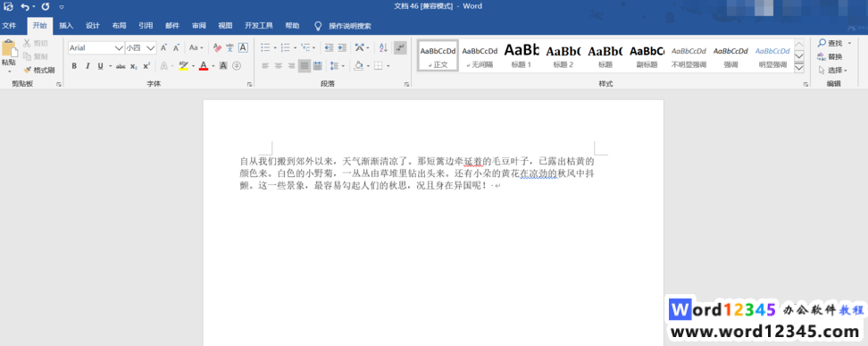The image size is (868, 346).
Task: Open the font name Arial dropdown
Action: pos(119,48)
